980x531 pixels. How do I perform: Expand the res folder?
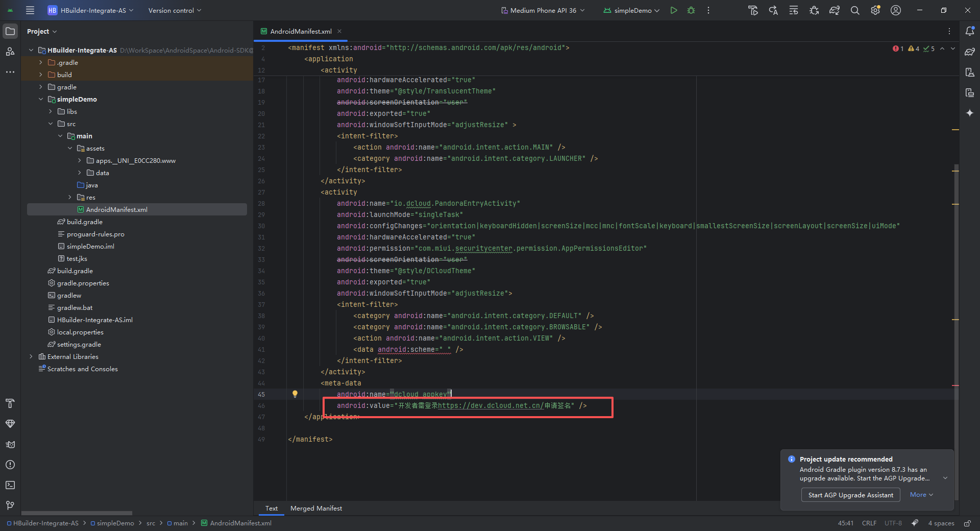click(x=70, y=197)
